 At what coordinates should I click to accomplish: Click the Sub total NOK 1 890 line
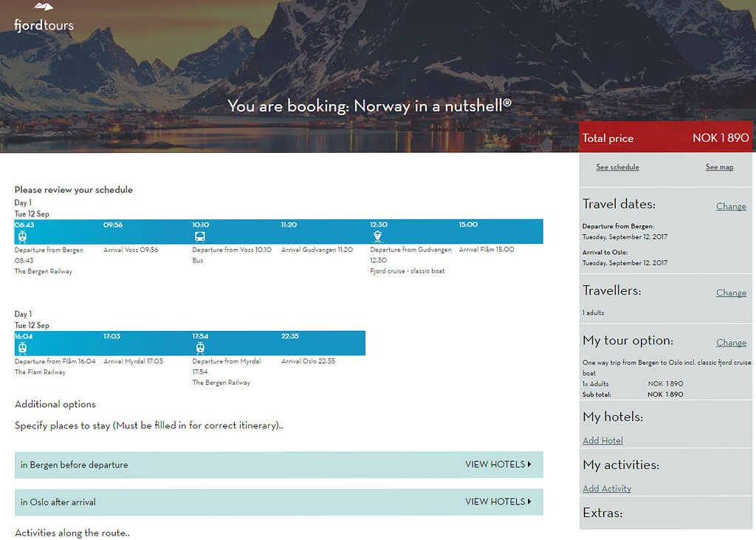tap(633, 394)
